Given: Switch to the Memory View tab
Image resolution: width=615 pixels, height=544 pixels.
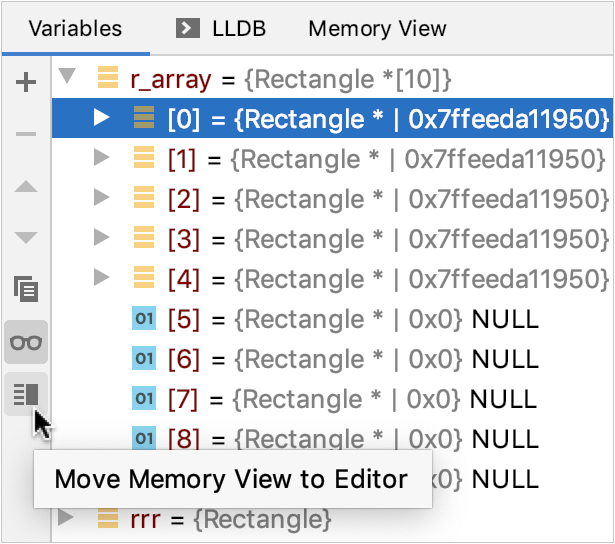Looking at the screenshot, I should [x=377, y=28].
